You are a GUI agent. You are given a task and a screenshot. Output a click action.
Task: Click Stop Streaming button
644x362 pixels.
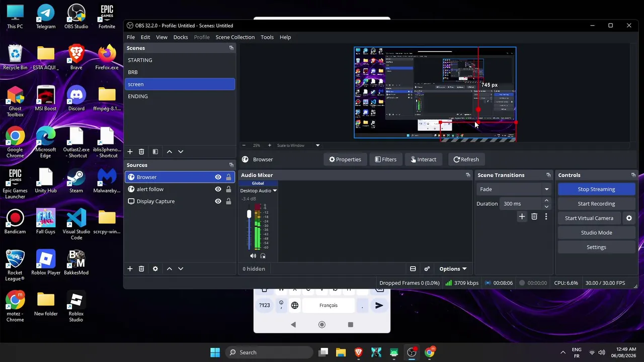596,189
